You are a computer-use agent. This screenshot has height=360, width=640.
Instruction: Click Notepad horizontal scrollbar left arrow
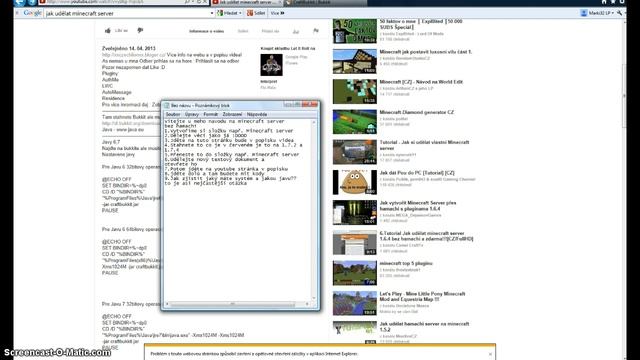[x=167, y=304]
